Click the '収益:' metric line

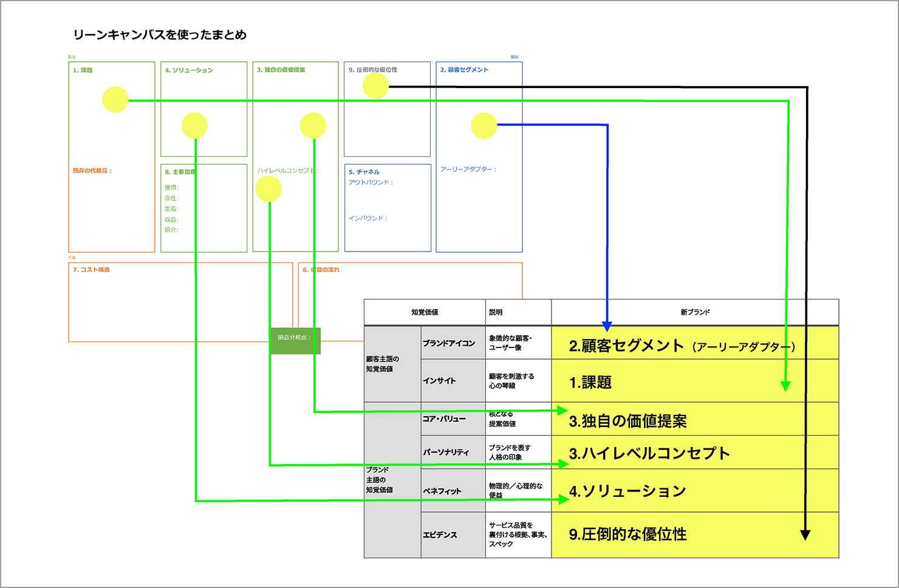pos(171,220)
